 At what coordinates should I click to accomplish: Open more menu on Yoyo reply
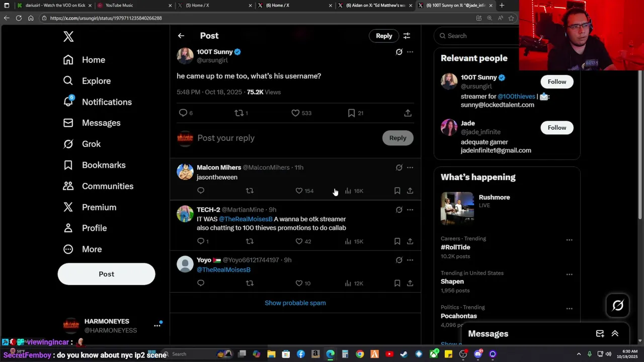(x=410, y=260)
